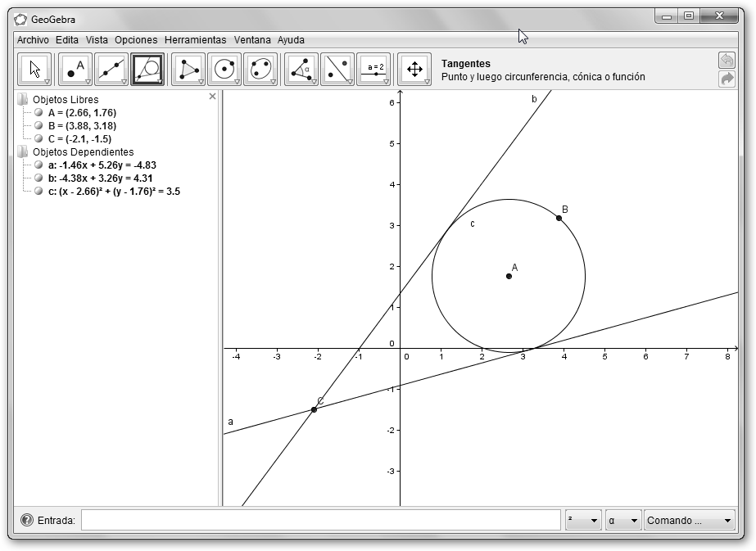Select the Reflect object in line tool
The width and height of the screenshot is (756, 551).
tap(337, 70)
